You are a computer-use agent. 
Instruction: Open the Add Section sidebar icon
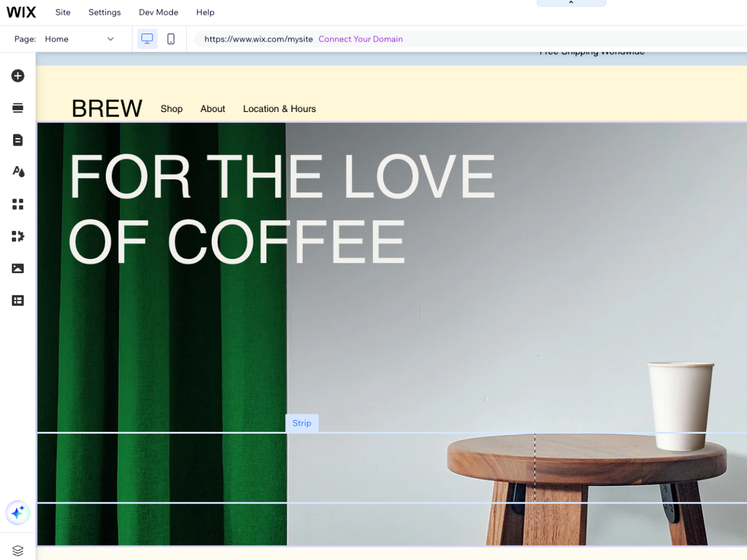click(18, 108)
